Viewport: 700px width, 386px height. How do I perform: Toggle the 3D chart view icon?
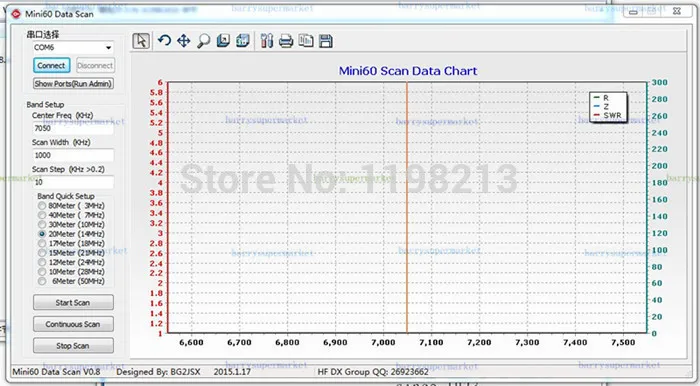point(242,41)
